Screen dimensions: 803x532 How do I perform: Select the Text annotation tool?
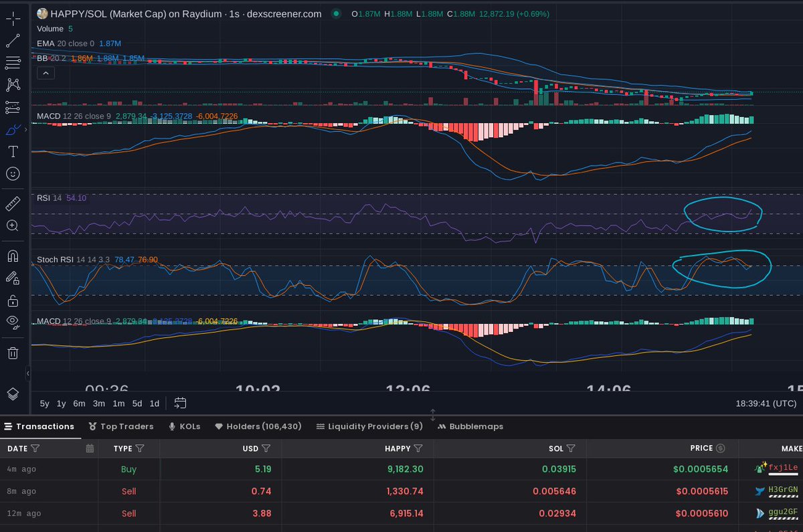pyautogui.click(x=13, y=151)
